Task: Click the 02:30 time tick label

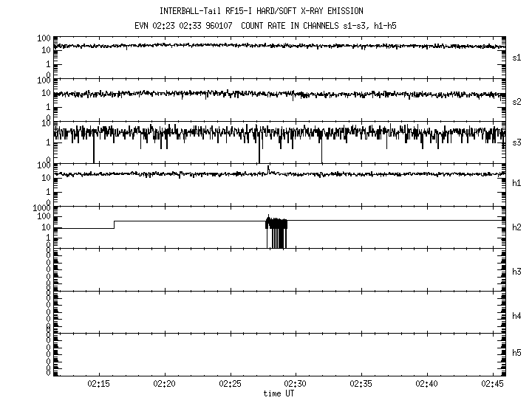Action: click(x=296, y=385)
